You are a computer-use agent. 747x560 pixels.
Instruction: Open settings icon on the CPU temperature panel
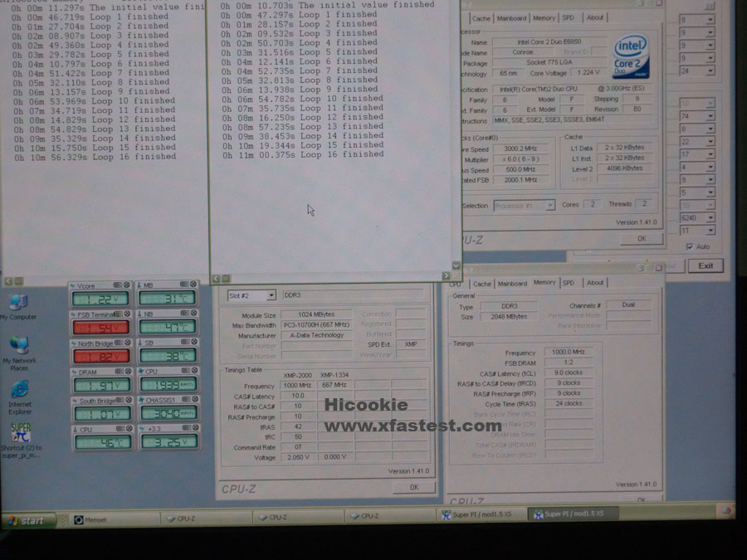tap(120, 429)
